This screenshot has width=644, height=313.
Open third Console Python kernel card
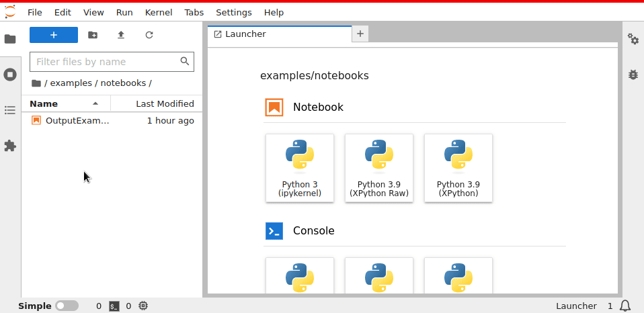point(458,275)
